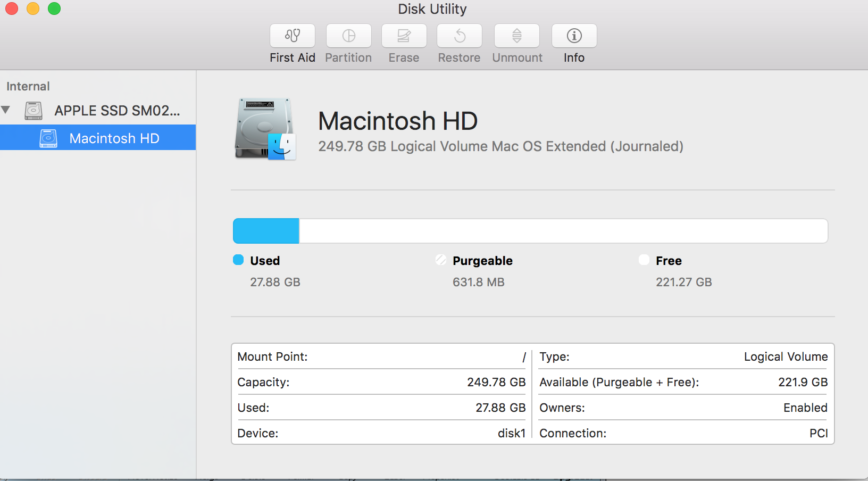This screenshot has height=481, width=868.
Task: Click the Mount Point label
Action: point(272,356)
